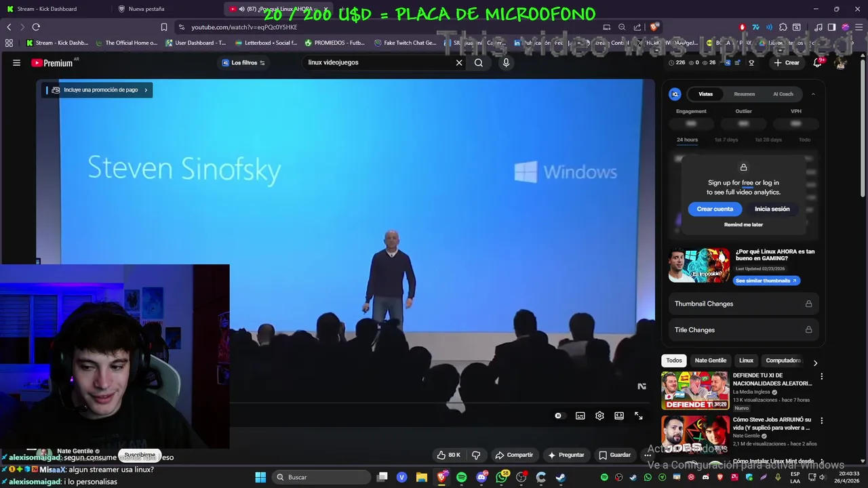This screenshot has width=868, height=488.
Task: Reload the page in the browser
Action: click(36, 27)
